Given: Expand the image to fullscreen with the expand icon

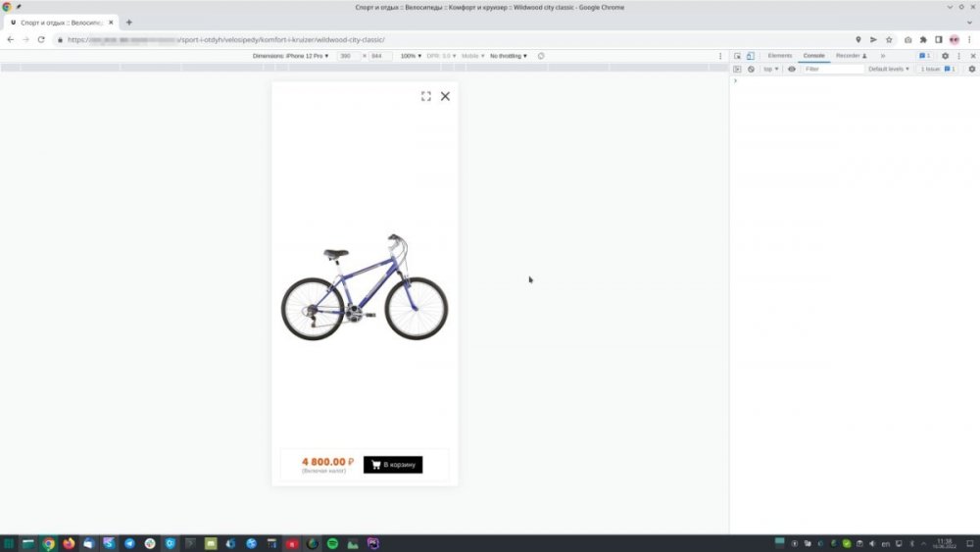Looking at the screenshot, I should (x=426, y=96).
